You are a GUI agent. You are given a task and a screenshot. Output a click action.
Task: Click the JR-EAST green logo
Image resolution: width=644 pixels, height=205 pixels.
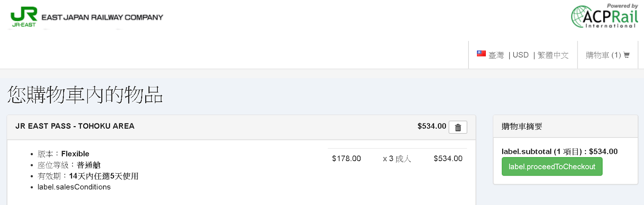tap(24, 17)
